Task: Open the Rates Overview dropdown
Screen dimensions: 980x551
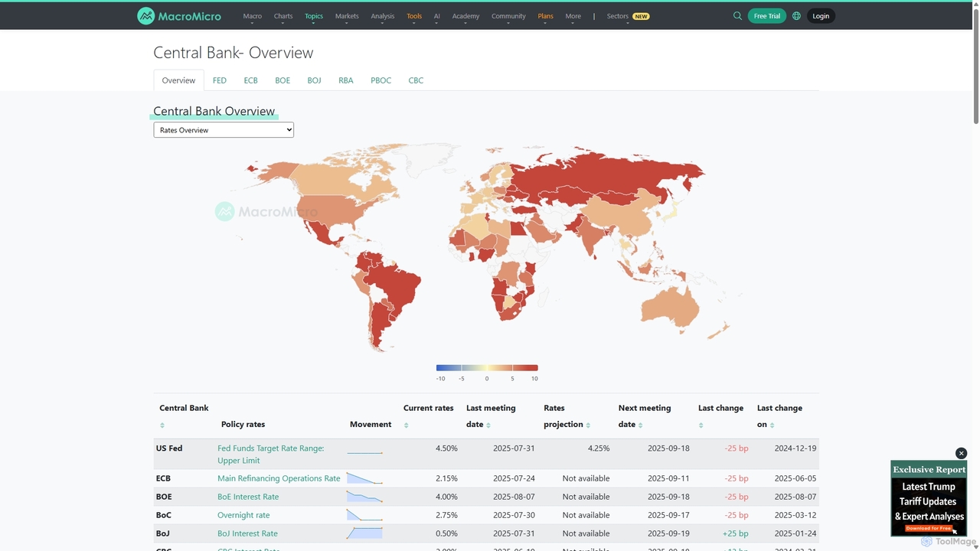Action: point(224,130)
